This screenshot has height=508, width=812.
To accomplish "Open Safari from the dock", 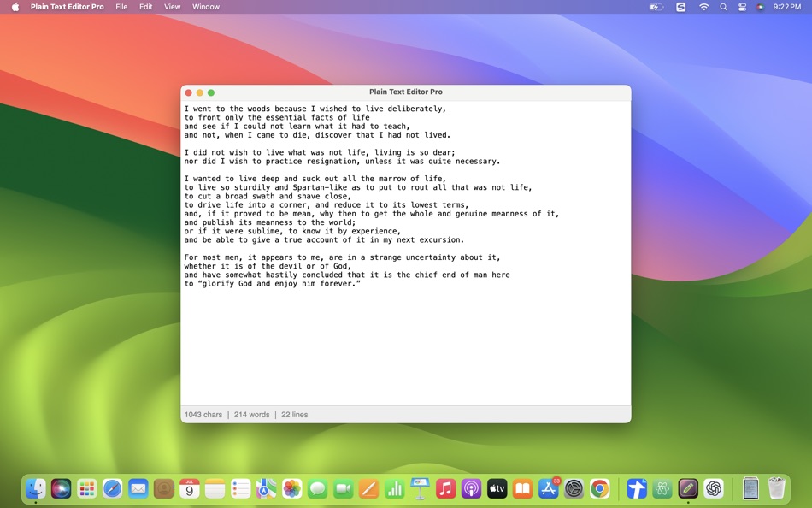I will tap(112, 488).
